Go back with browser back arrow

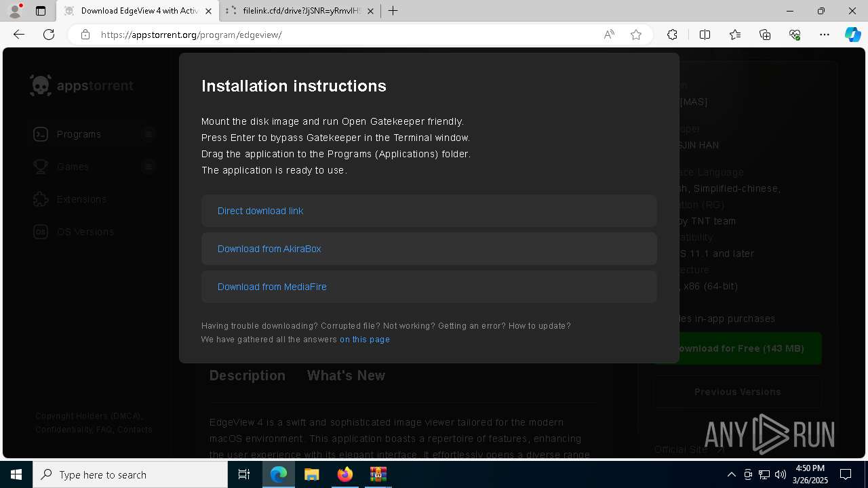click(x=19, y=35)
